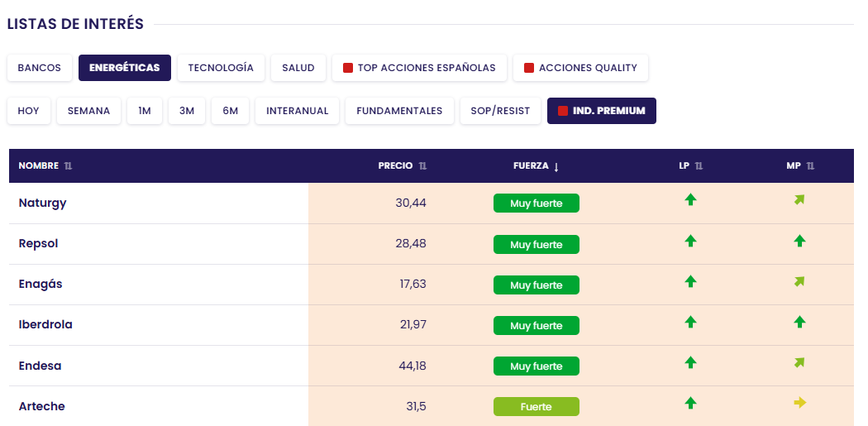This screenshot has height=426, width=868.
Task: Open the Naturgy stock link
Action: (43, 203)
